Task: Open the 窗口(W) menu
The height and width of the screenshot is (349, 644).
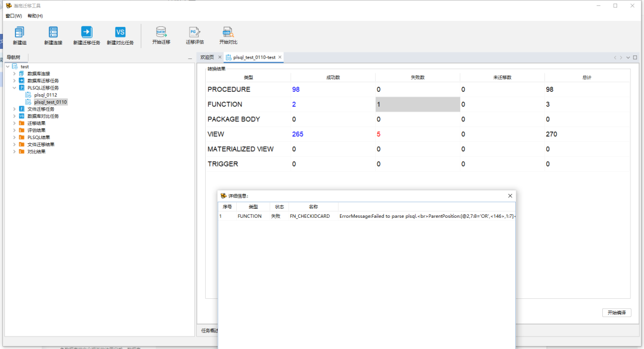Action: coord(14,16)
